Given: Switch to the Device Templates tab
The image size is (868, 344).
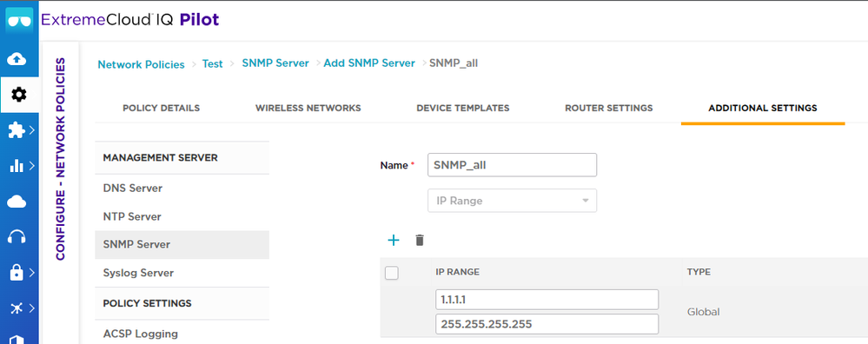Looking at the screenshot, I should click(x=463, y=108).
